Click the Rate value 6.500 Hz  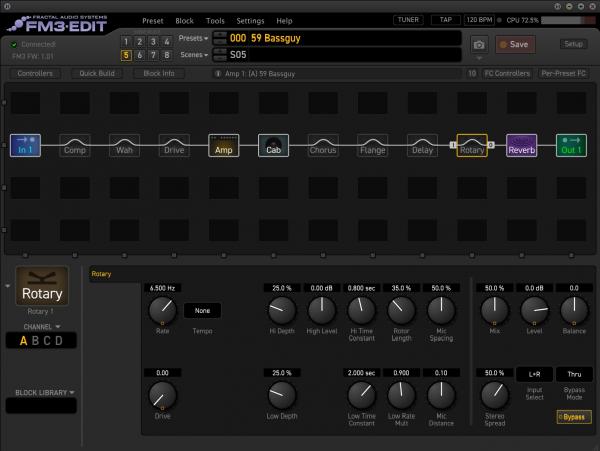click(162, 288)
